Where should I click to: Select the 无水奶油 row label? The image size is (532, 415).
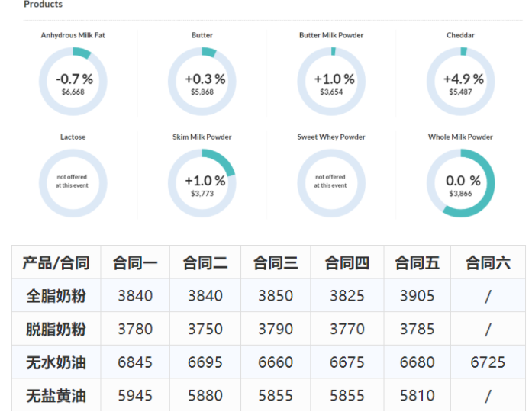[x=56, y=362]
